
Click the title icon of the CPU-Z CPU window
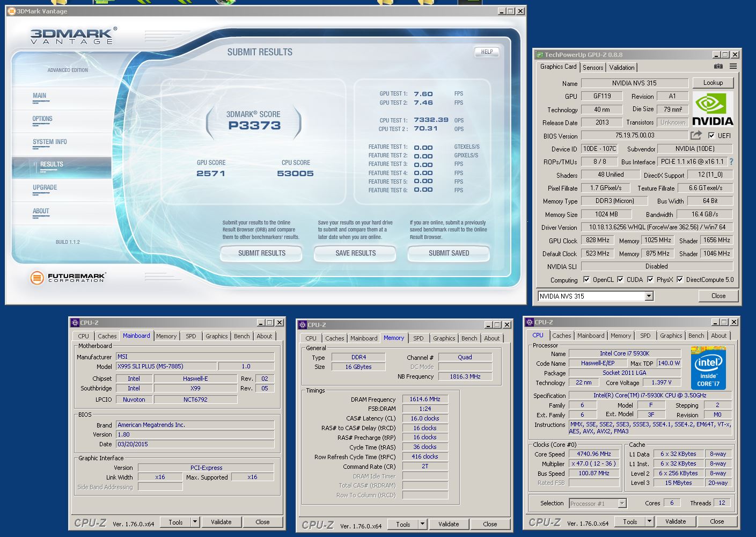(530, 322)
